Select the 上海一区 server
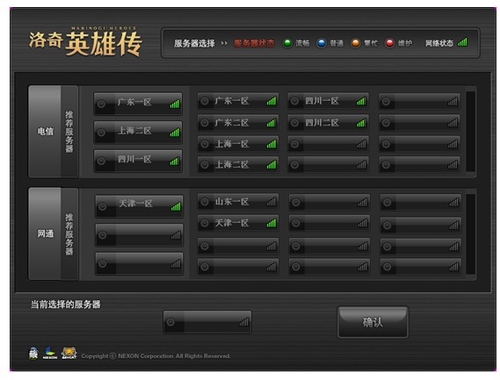500x380 pixels. (x=238, y=144)
